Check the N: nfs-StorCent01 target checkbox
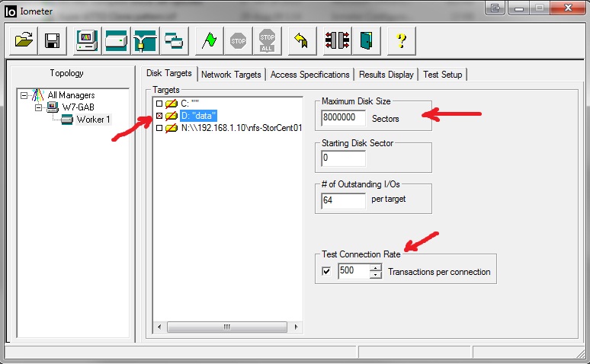Screen dimensions: 590x364 (159, 128)
